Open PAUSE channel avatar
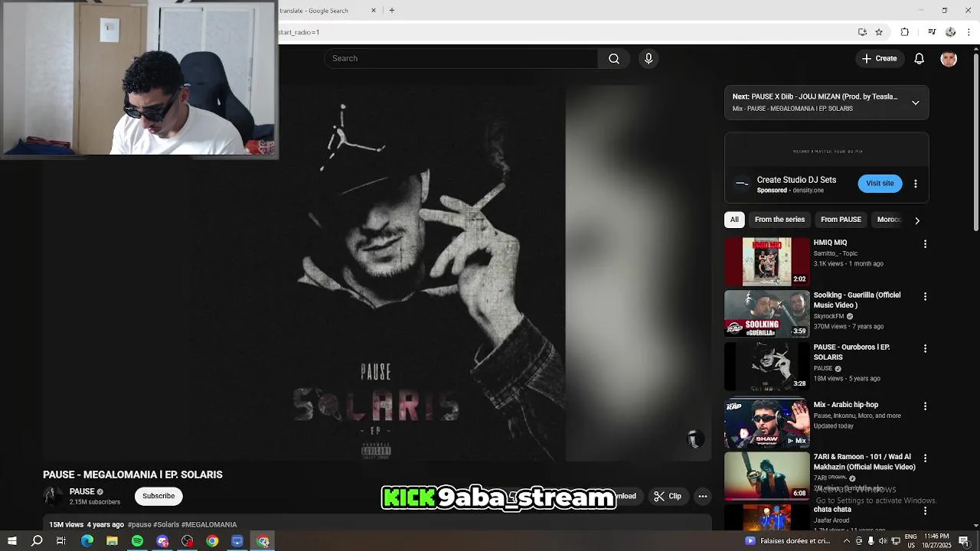The height and width of the screenshot is (551, 980). coord(53,496)
